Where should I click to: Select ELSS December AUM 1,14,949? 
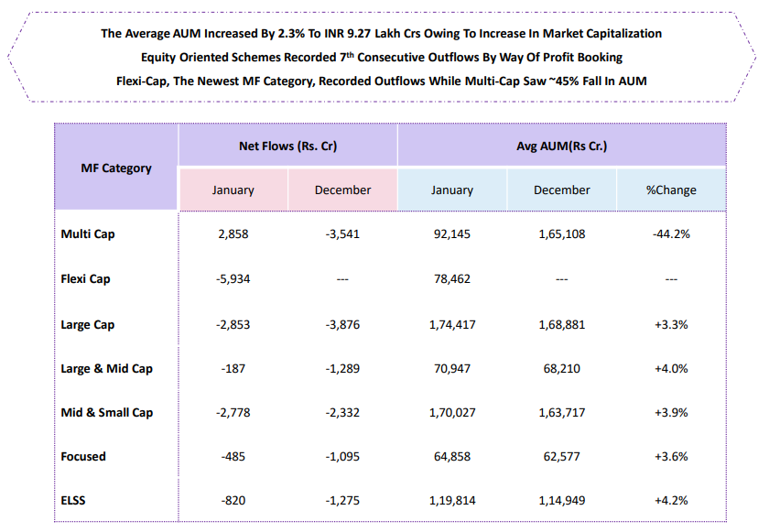click(561, 501)
